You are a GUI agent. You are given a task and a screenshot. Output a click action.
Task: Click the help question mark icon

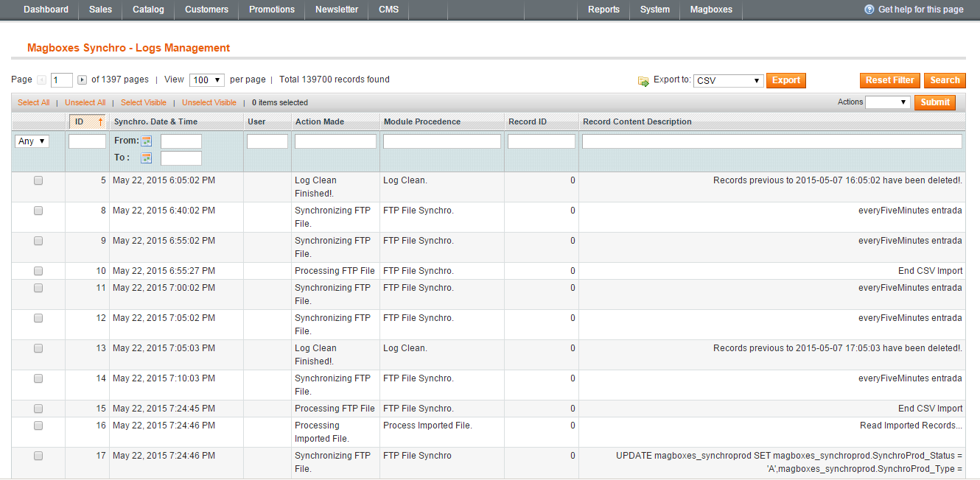pyautogui.click(x=869, y=10)
